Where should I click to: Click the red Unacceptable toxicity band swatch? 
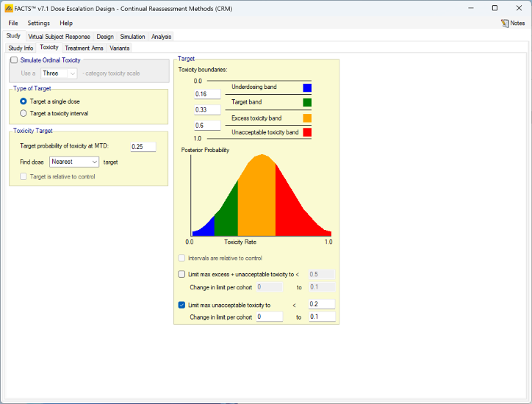(x=307, y=133)
